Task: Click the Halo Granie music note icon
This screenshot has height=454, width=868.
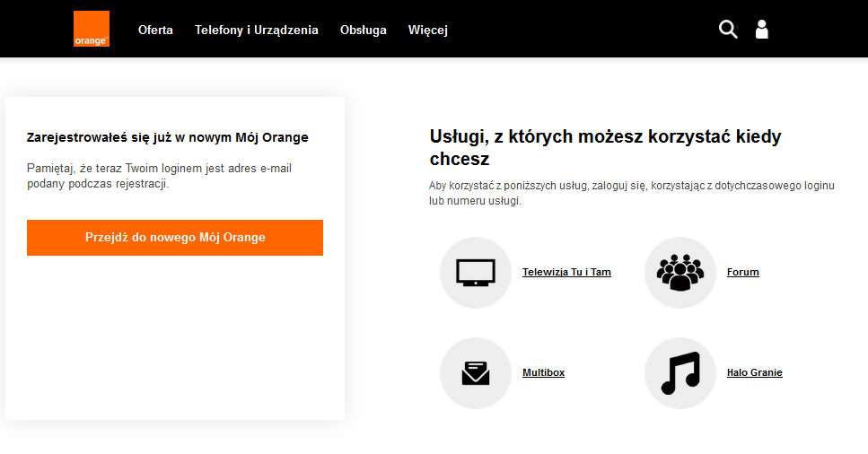Action: click(x=679, y=372)
